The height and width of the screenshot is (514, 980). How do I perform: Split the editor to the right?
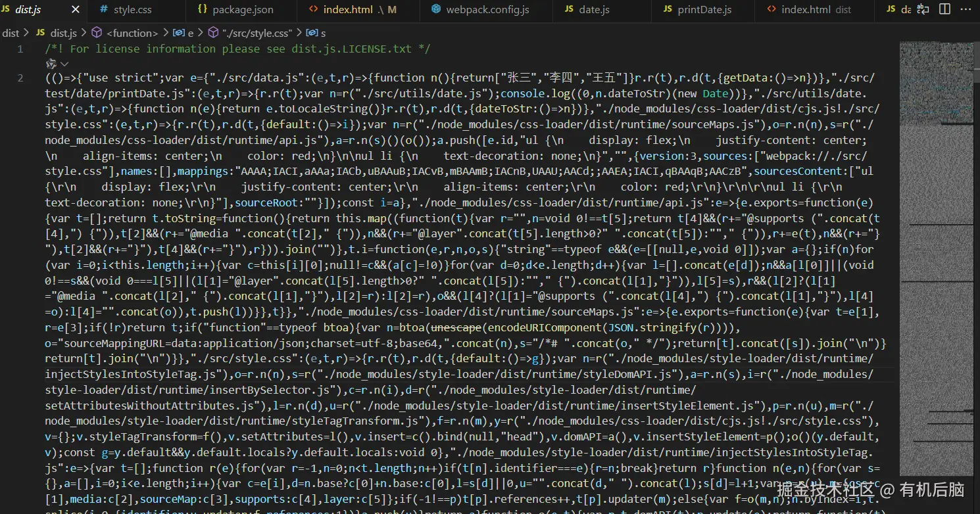[945, 9]
